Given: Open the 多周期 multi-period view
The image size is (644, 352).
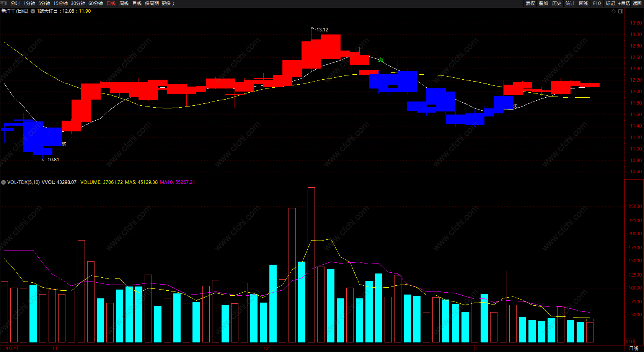Looking at the screenshot, I should click(x=152, y=3).
